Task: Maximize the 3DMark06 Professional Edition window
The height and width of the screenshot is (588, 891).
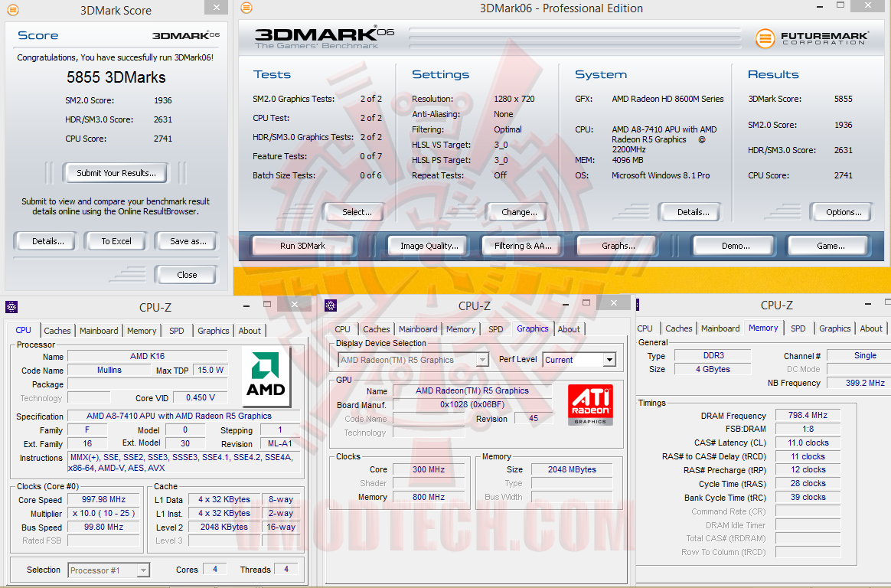Action: tap(840, 5)
